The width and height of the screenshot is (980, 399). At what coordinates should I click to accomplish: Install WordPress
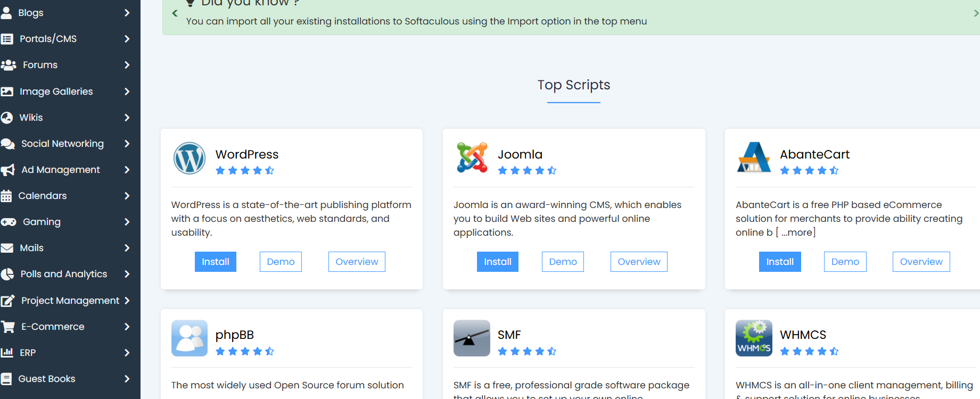[216, 262]
